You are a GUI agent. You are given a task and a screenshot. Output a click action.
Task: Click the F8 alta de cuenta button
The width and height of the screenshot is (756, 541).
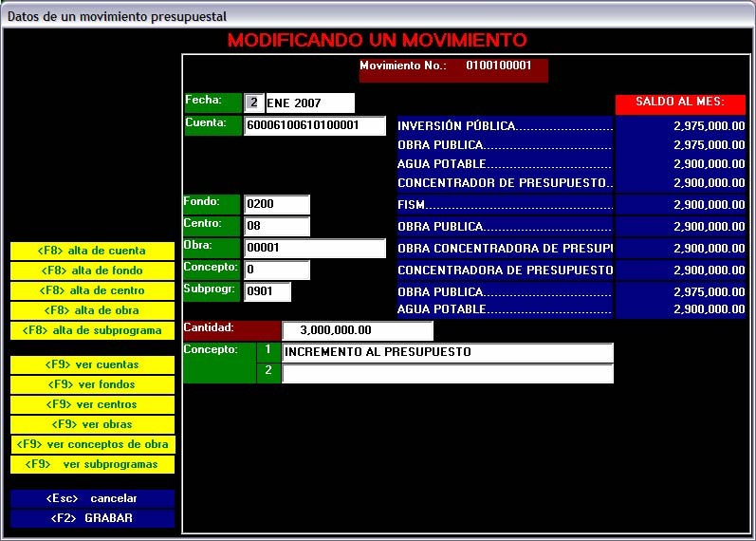click(x=92, y=251)
